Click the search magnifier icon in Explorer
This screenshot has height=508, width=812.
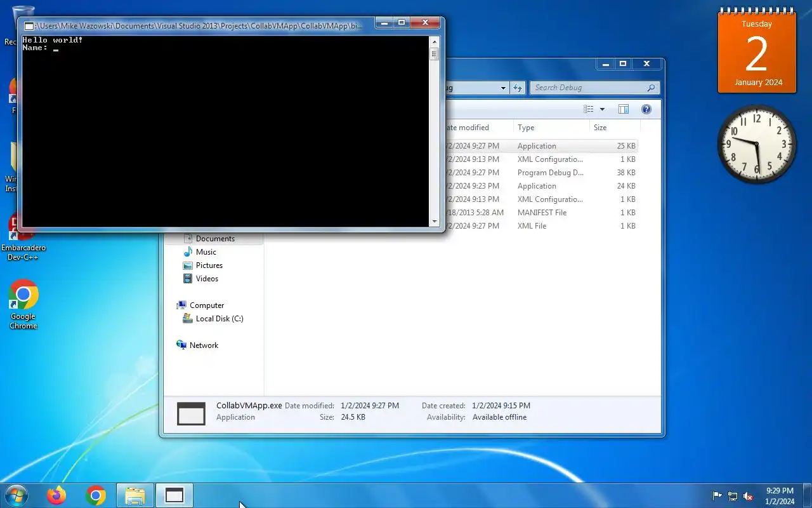(651, 88)
